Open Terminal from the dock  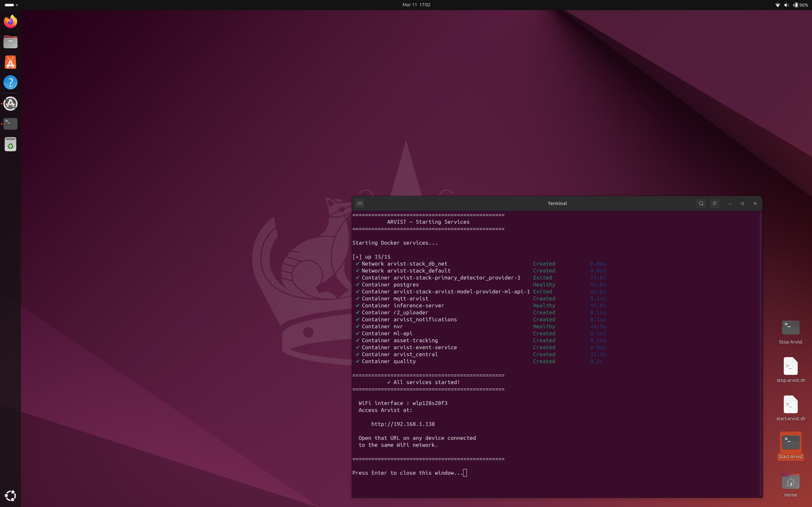[10, 124]
